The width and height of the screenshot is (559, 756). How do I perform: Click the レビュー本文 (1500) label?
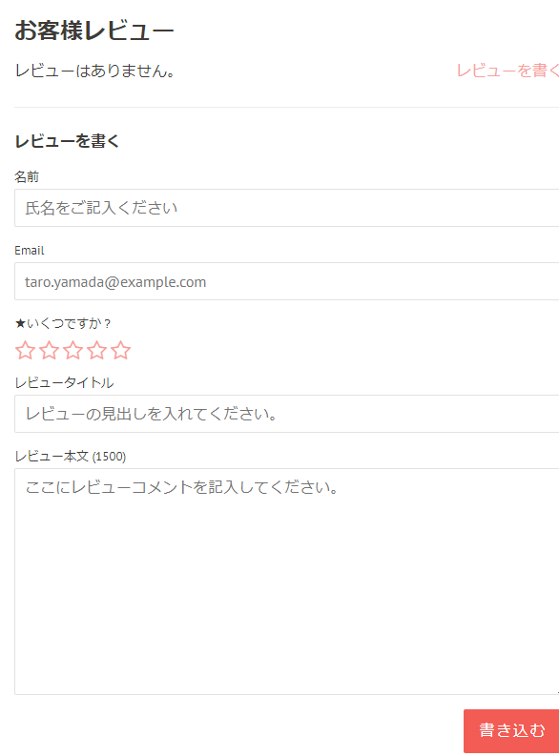click(71, 456)
